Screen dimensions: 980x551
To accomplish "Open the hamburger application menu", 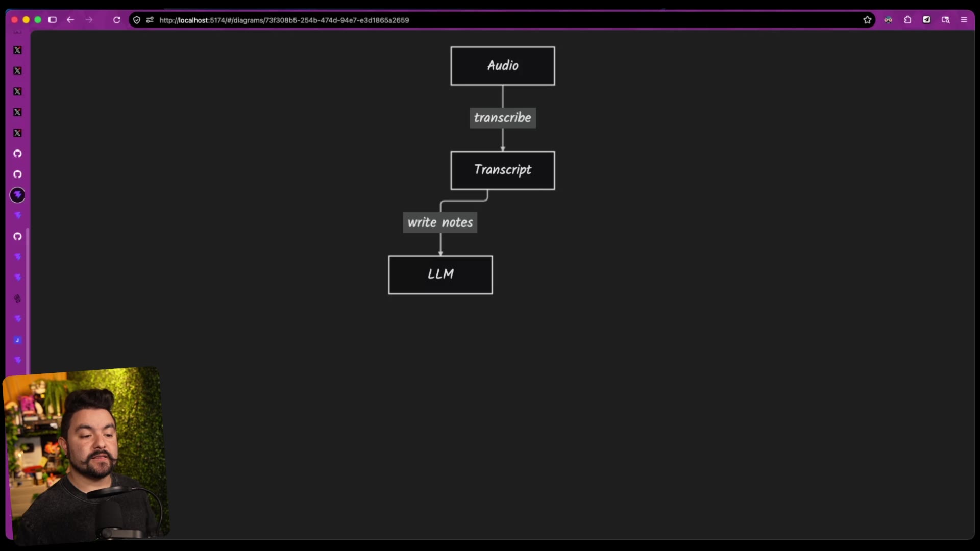I will [964, 20].
